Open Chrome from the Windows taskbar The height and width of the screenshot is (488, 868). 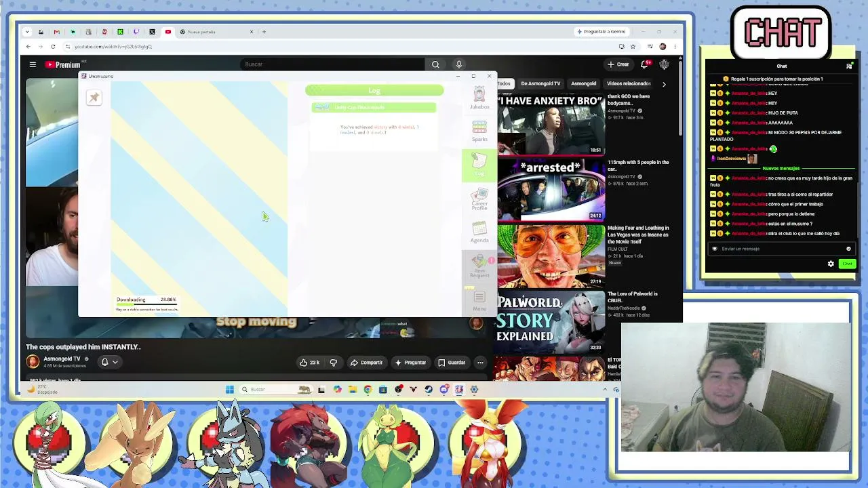click(368, 389)
